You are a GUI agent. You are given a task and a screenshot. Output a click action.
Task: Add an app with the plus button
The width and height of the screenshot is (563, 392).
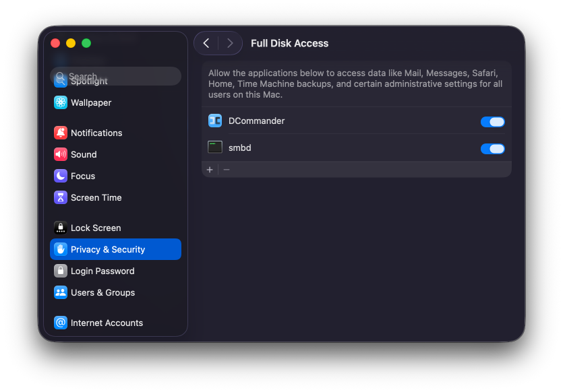coord(210,169)
